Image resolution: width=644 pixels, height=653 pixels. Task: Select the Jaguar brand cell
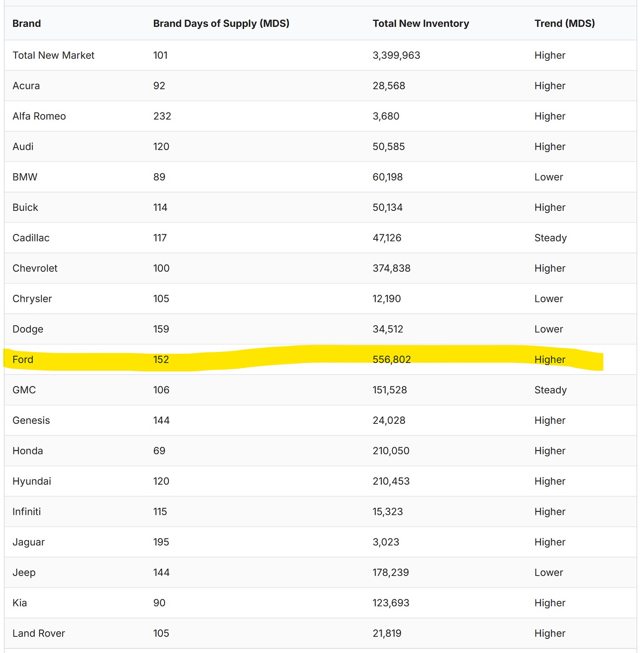(x=28, y=542)
